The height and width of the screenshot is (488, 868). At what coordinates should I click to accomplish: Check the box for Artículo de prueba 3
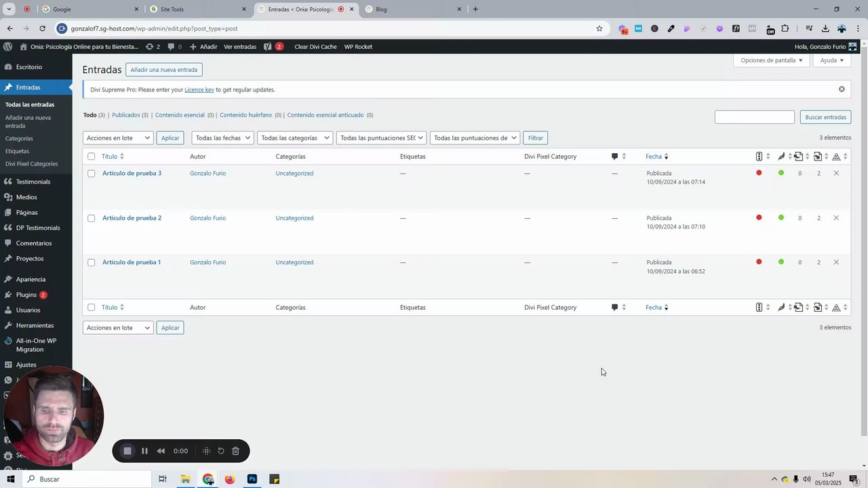(92, 174)
